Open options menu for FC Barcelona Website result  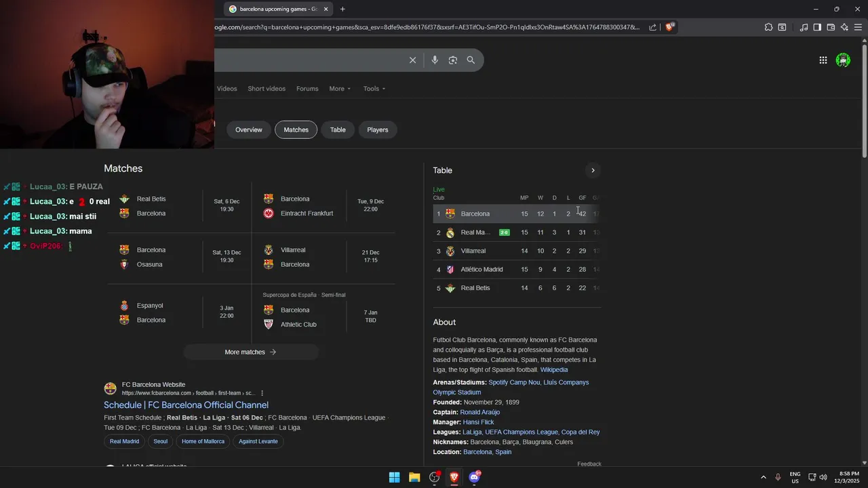[262, 393]
